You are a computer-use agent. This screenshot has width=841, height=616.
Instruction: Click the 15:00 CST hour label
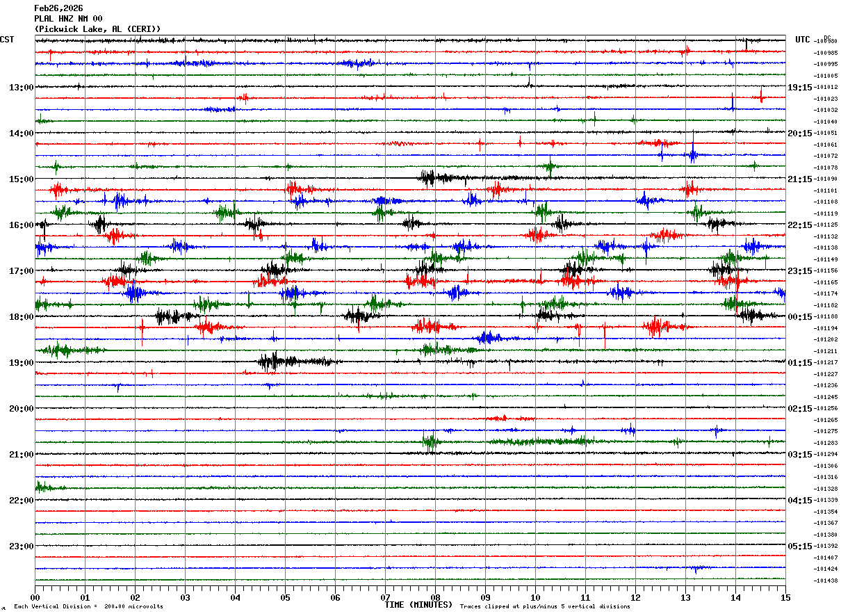pos(21,179)
